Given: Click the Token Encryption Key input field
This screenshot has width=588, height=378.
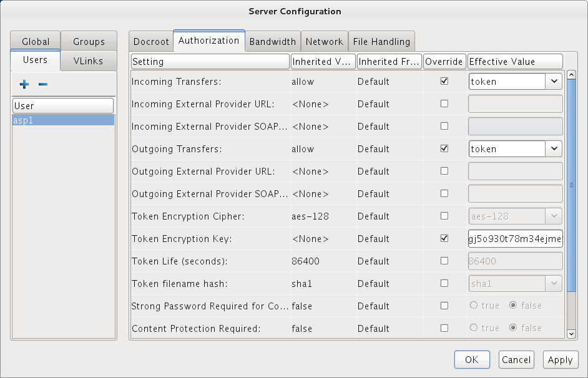Looking at the screenshot, I should (515, 238).
